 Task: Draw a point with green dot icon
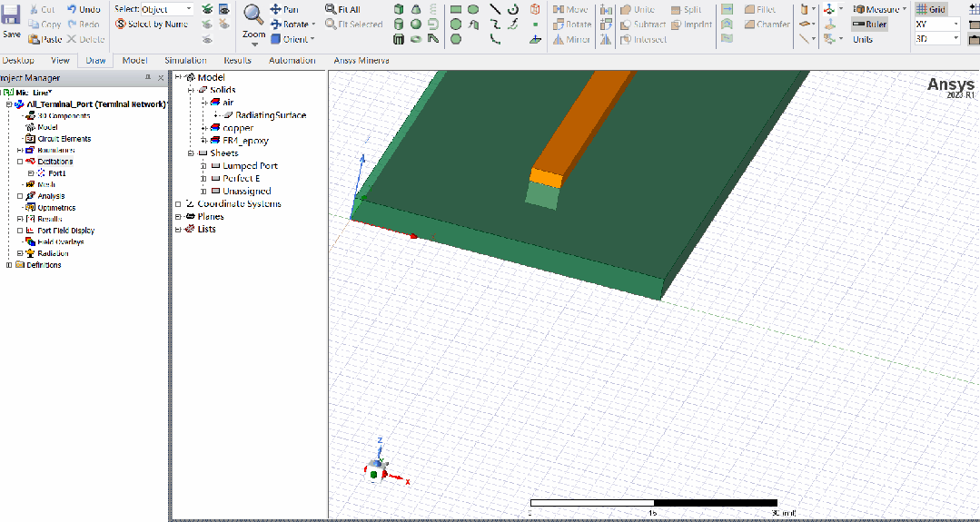(535, 25)
